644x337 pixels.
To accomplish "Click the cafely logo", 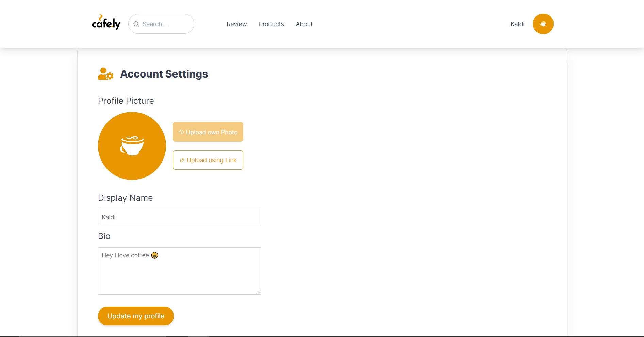I will (106, 22).
